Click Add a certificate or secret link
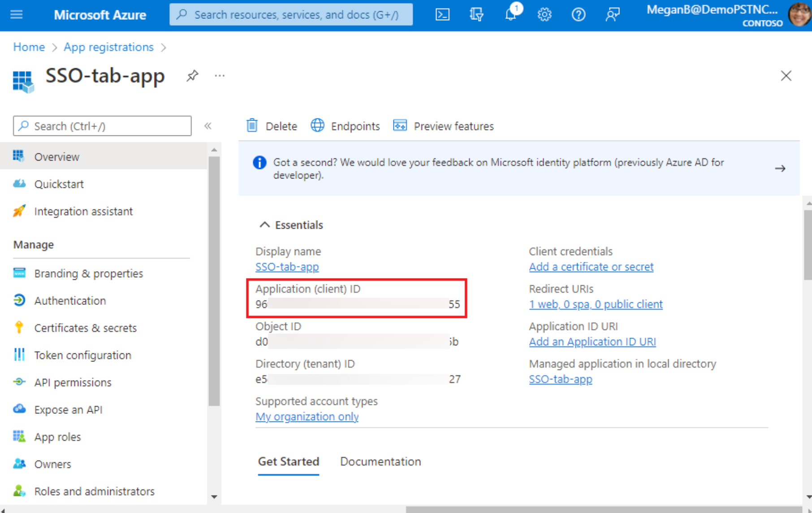Image resolution: width=812 pixels, height=513 pixels. tap(591, 267)
